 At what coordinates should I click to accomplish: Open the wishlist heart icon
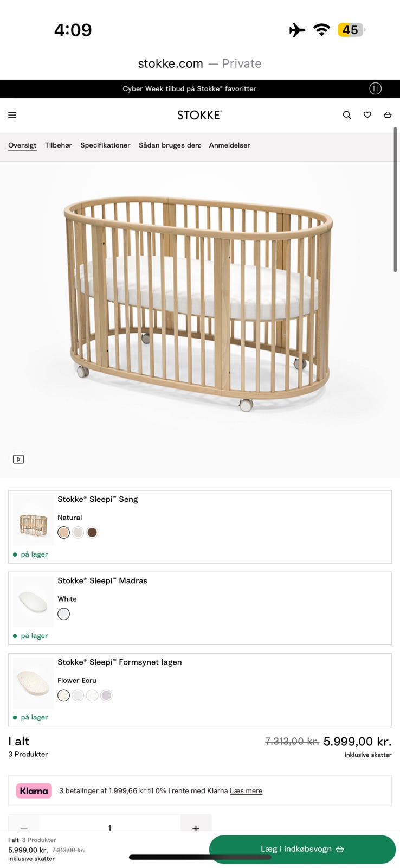[367, 115]
